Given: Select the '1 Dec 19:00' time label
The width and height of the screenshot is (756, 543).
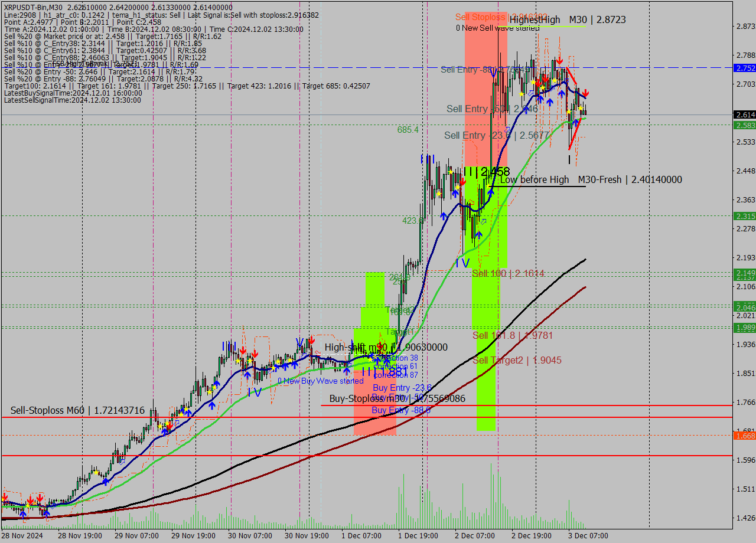Looking at the screenshot, I should [x=418, y=535].
